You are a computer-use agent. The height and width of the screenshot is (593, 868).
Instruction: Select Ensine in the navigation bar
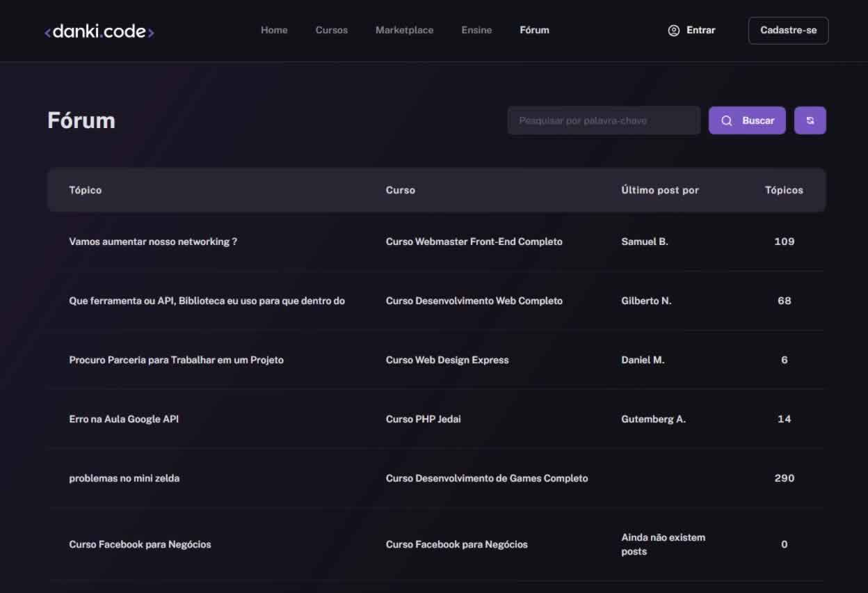click(x=476, y=31)
